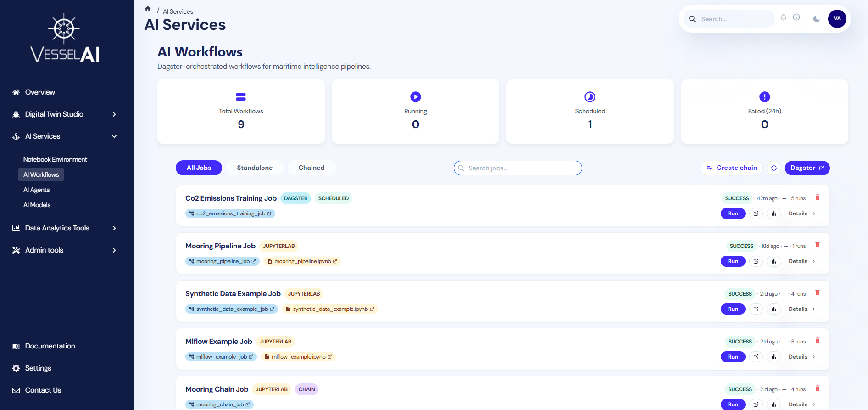The image size is (868, 410).
Task: Delete the Mlflow Example Job
Action: click(817, 341)
